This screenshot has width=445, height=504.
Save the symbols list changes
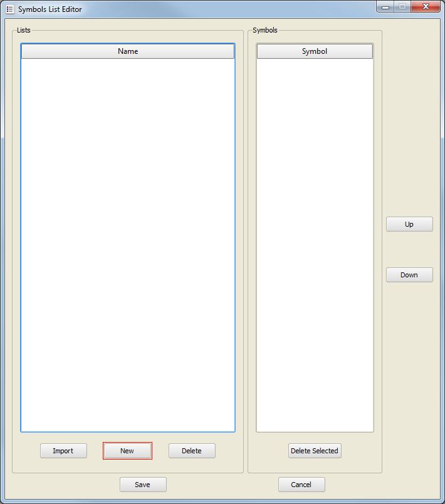coord(143,485)
